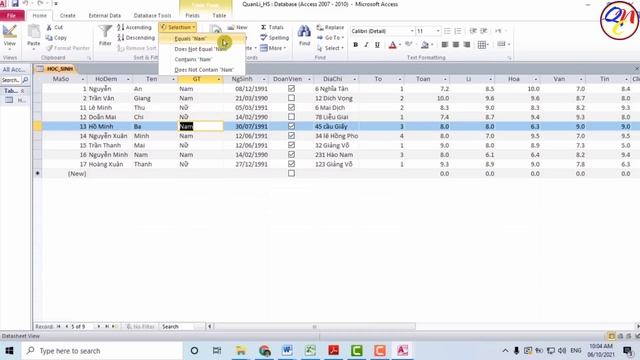Click the Select button in Find group
This screenshot has width=640, height=360.
pos(330,48)
